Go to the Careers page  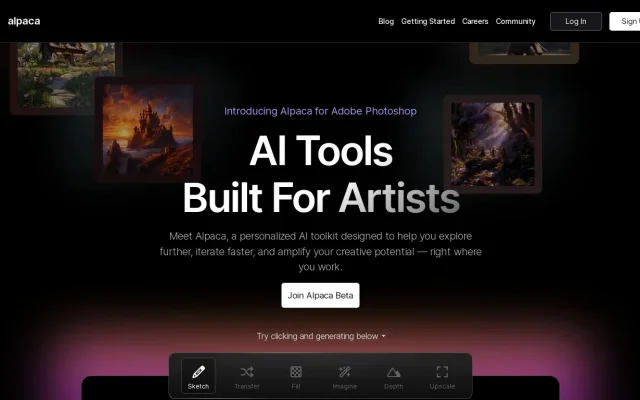pos(475,21)
